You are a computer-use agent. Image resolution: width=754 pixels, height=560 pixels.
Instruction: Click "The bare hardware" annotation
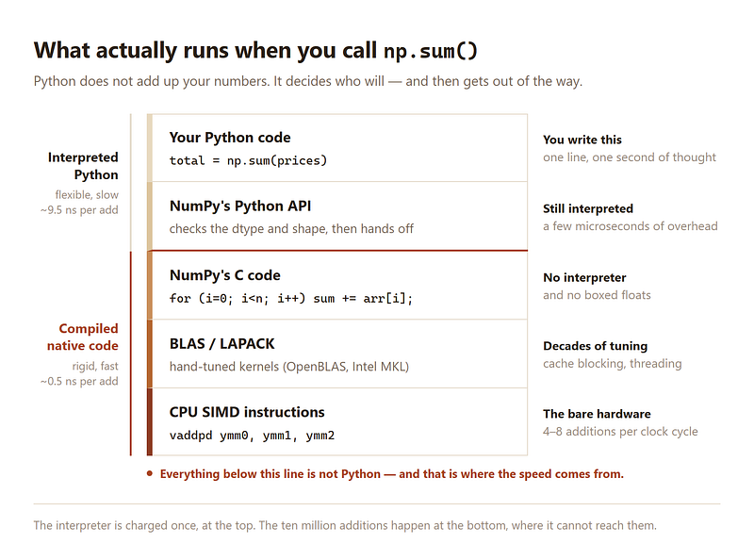coord(597,414)
